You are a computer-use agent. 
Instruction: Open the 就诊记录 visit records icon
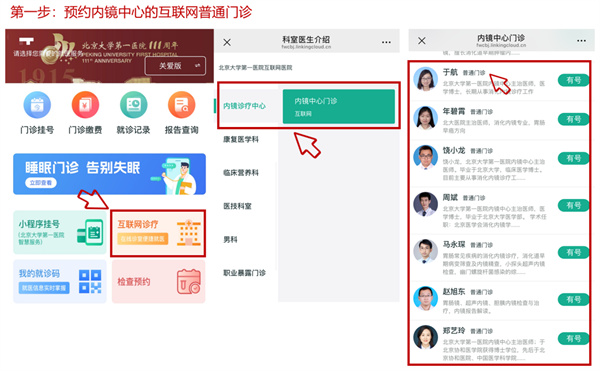(x=134, y=105)
